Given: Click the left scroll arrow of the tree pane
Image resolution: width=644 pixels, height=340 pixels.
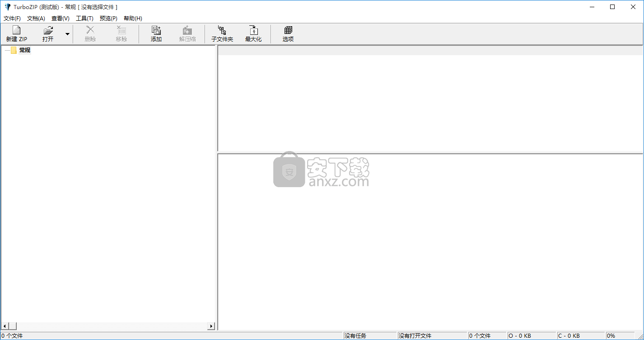Looking at the screenshot, I should [5, 326].
